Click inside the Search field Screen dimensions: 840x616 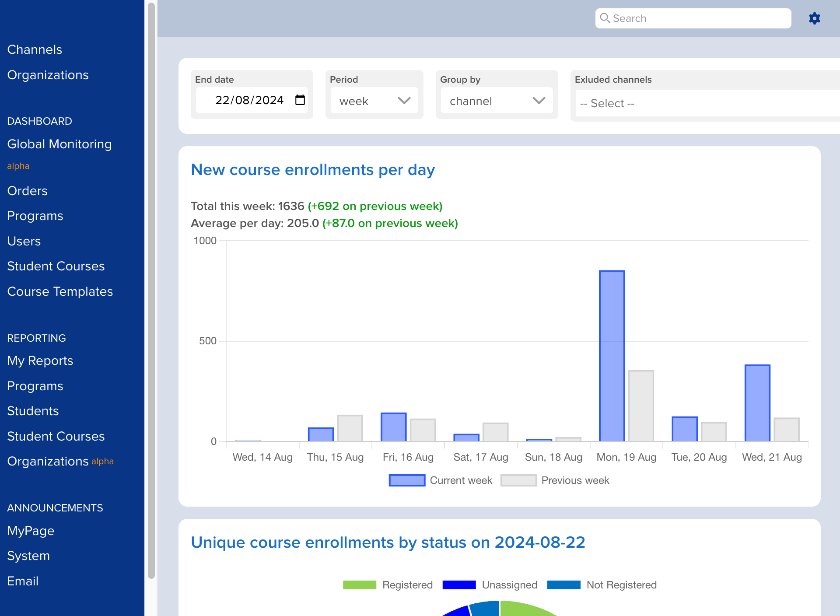pyautogui.click(x=700, y=18)
